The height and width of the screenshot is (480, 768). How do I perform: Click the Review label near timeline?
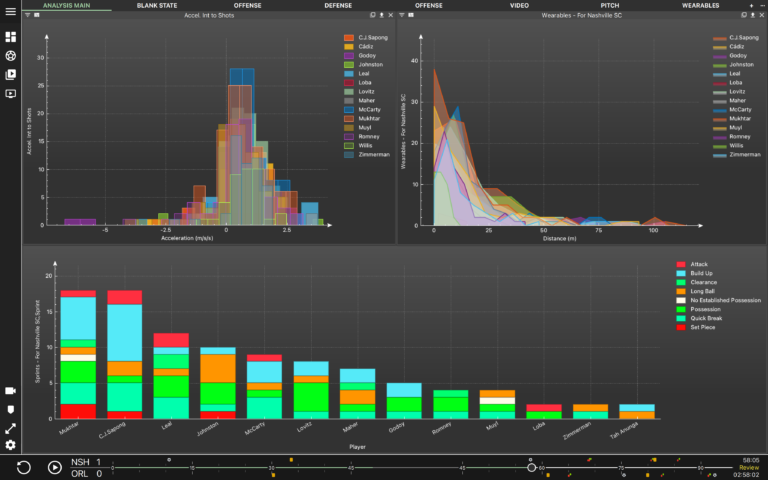click(749, 468)
